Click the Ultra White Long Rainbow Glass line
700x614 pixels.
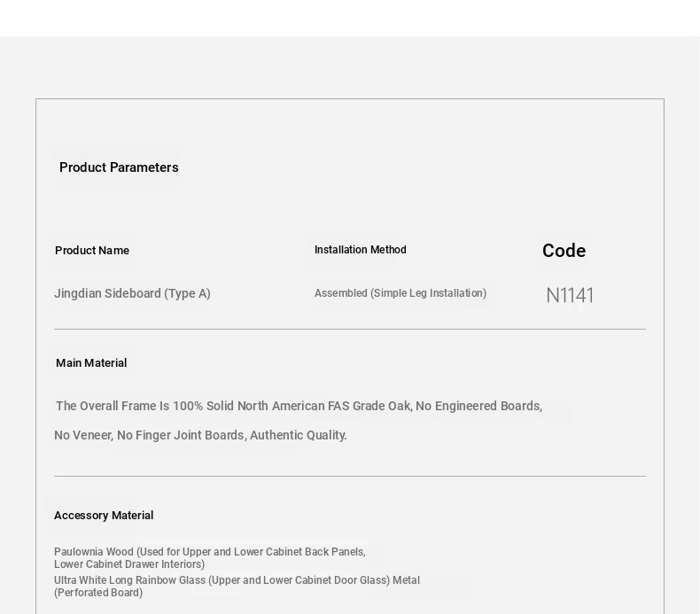[x=237, y=580]
